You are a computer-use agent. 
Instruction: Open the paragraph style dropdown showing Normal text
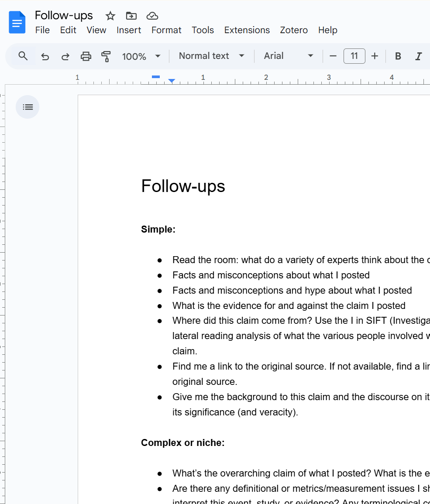point(211,56)
